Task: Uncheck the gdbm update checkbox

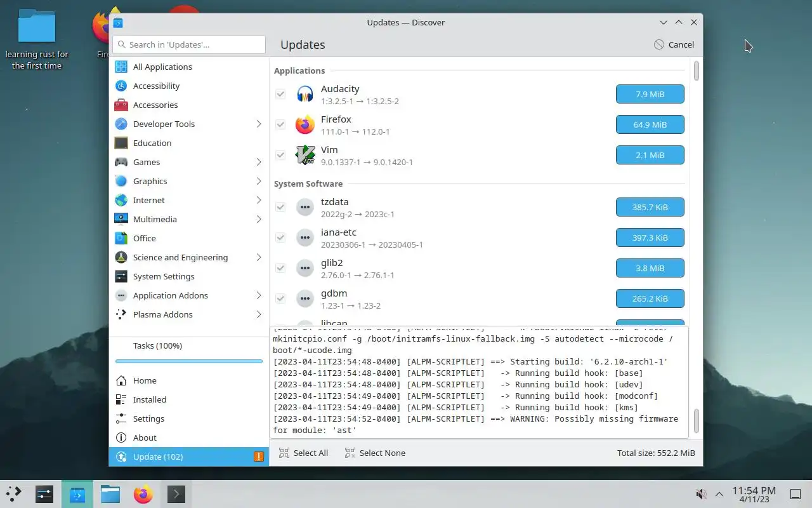Action: point(280,298)
